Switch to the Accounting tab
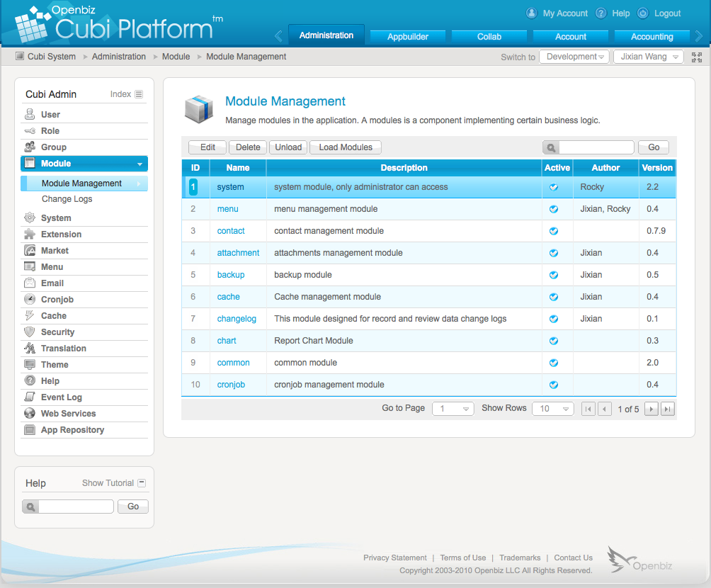This screenshot has height=588, width=711. coord(651,35)
